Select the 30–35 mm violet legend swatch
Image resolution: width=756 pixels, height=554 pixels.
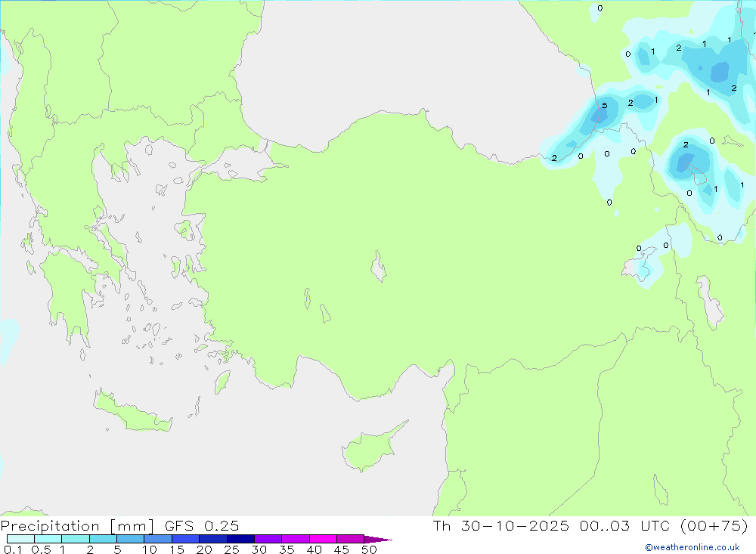tap(268, 539)
